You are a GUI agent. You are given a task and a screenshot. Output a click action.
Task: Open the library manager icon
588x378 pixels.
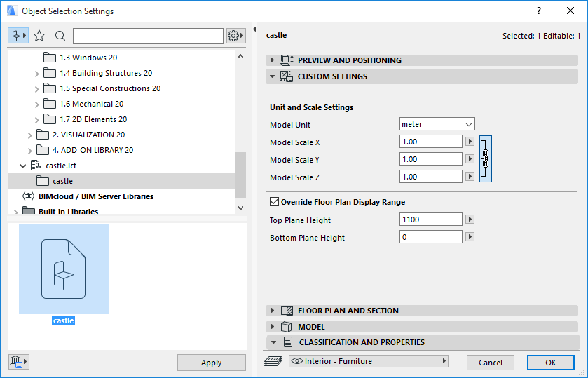(18, 362)
